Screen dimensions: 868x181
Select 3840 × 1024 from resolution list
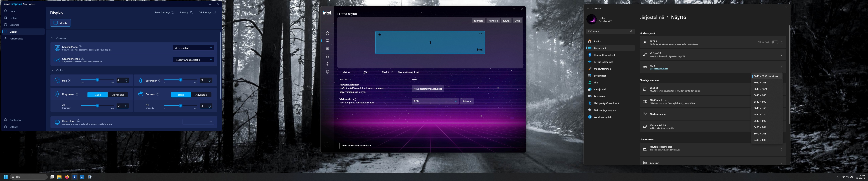760,89
